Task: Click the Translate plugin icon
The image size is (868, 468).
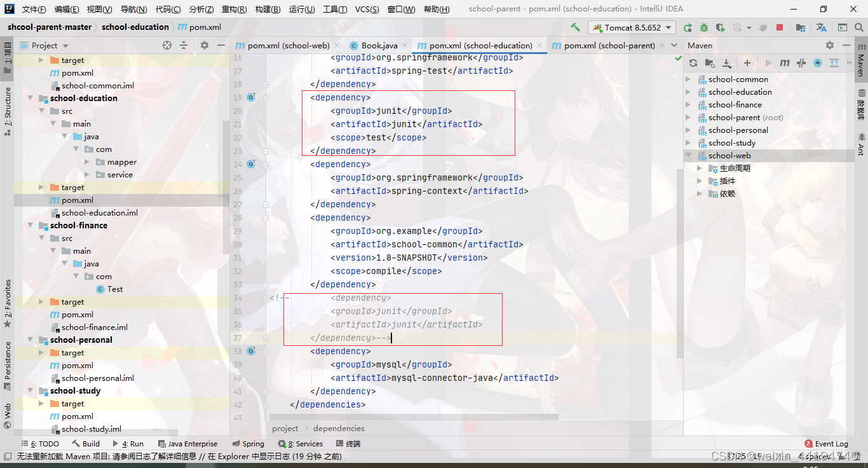Action: coord(822,27)
